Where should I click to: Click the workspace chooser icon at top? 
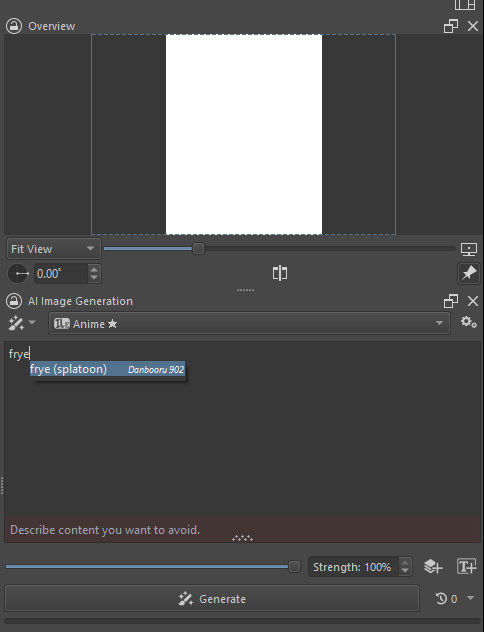tap(465, 4)
